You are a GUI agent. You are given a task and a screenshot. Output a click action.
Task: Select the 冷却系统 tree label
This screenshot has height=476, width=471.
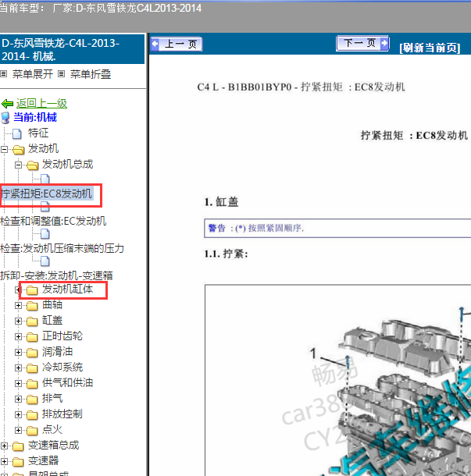(62, 368)
